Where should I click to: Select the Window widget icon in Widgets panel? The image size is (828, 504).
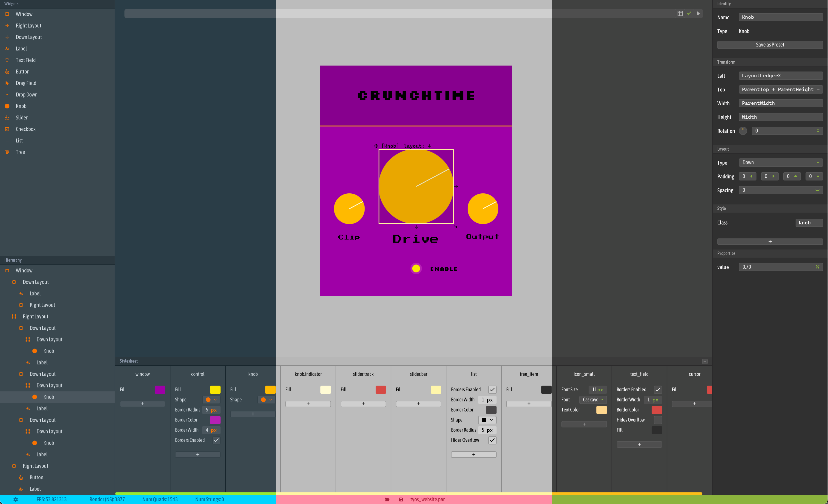pyautogui.click(x=7, y=14)
